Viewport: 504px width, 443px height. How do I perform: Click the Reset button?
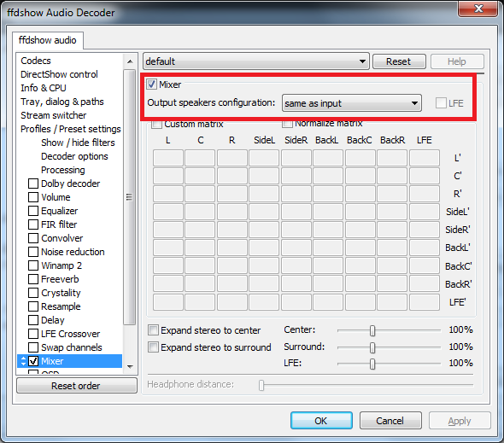pos(399,61)
